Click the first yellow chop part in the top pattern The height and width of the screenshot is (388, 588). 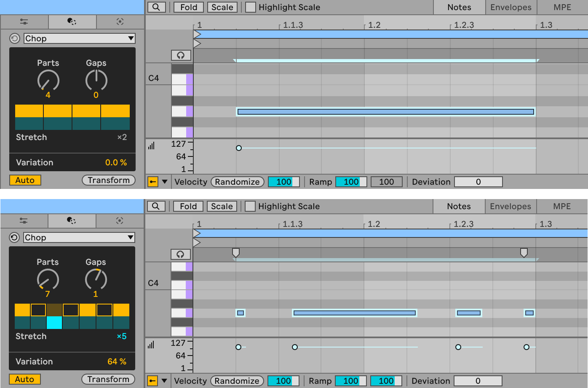[x=29, y=111]
